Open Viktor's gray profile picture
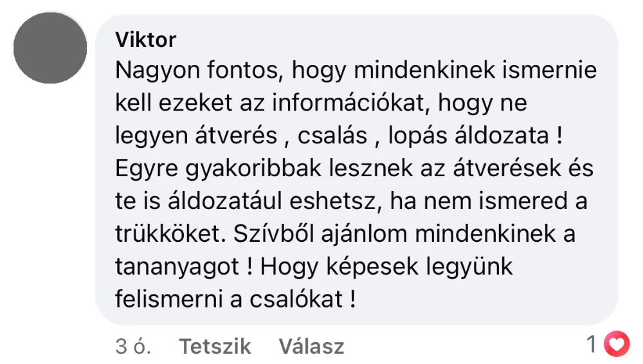The width and height of the screenshot is (643, 364). pyautogui.click(x=50, y=48)
